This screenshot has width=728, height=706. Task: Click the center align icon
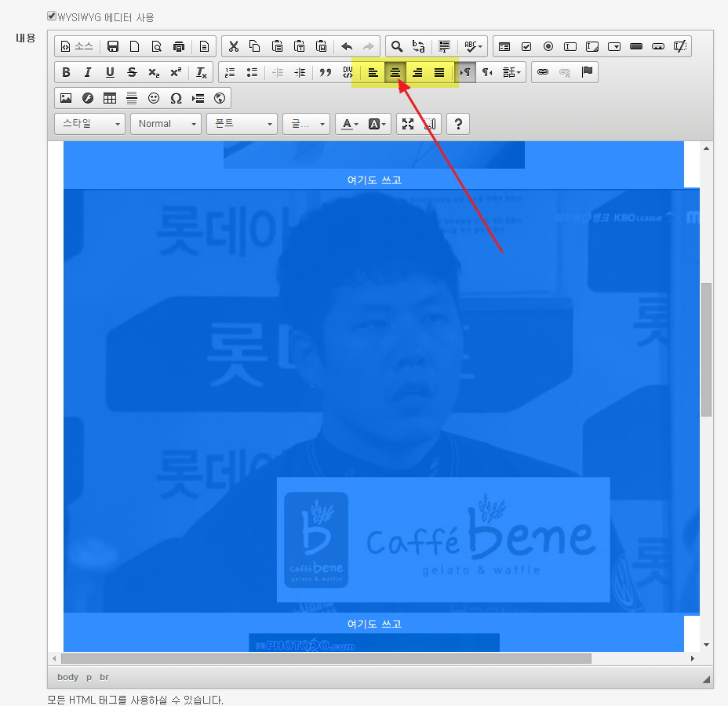(395, 73)
